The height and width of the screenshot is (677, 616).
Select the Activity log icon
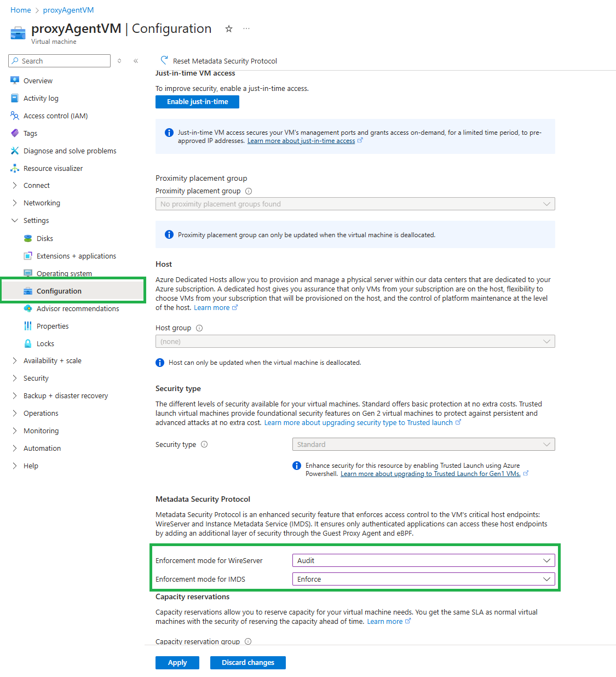14,98
